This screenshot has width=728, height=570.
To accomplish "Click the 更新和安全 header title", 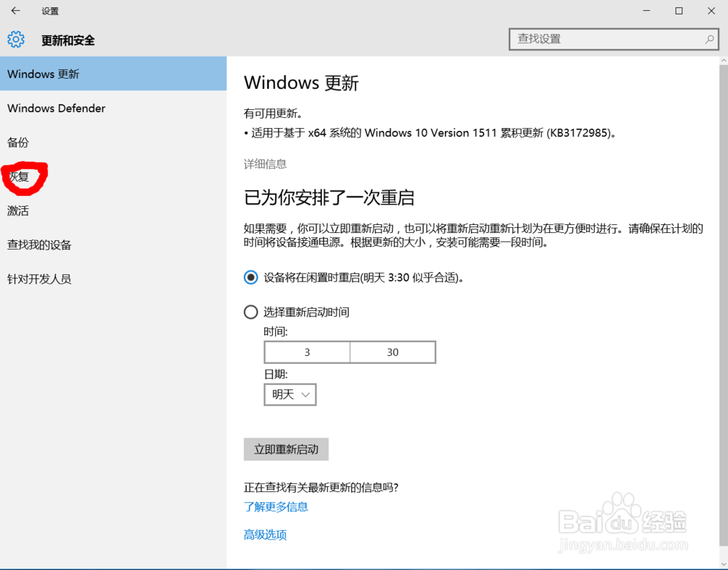I will 68,40.
